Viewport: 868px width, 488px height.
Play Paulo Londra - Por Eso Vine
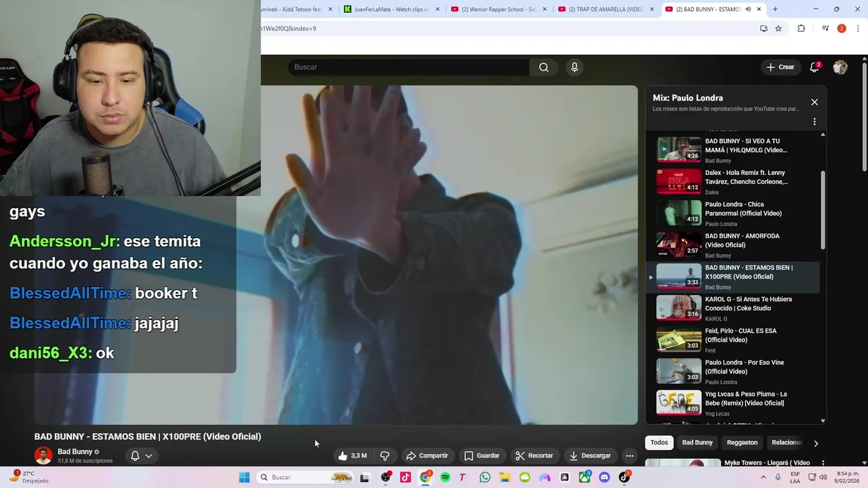click(x=733, y=371)
